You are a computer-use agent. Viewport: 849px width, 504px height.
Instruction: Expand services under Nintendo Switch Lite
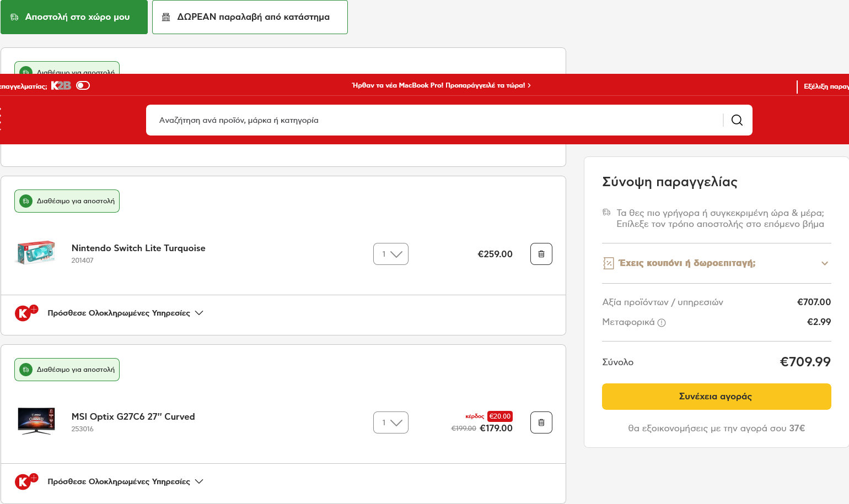pyautogui.click(x=125, y=313)
